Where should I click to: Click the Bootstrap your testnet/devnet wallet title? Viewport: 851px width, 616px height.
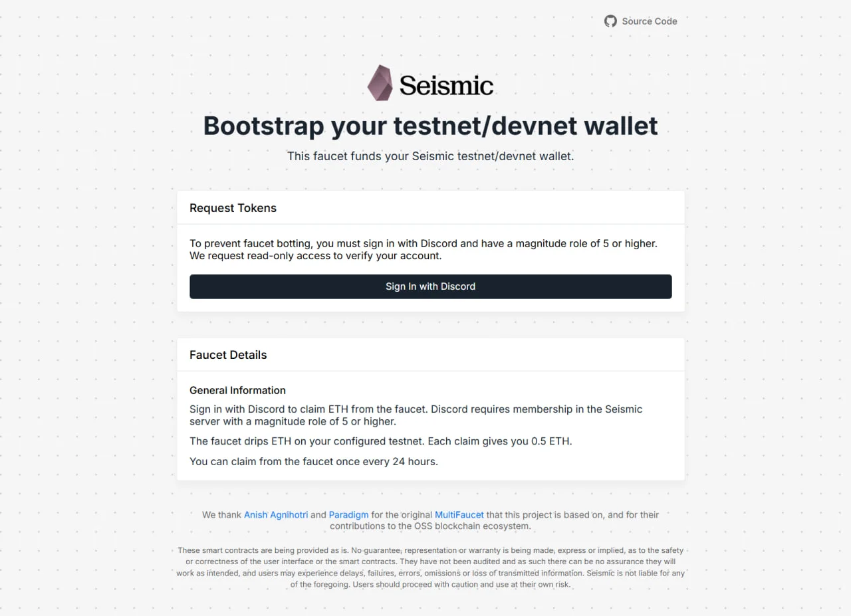431,126
